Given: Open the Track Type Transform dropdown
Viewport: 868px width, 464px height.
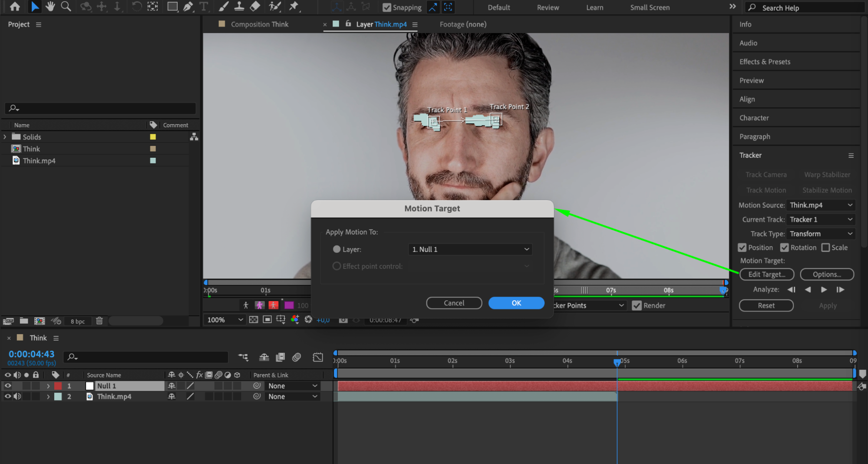Looking at the screenshot, I should [x=820, y=234].
